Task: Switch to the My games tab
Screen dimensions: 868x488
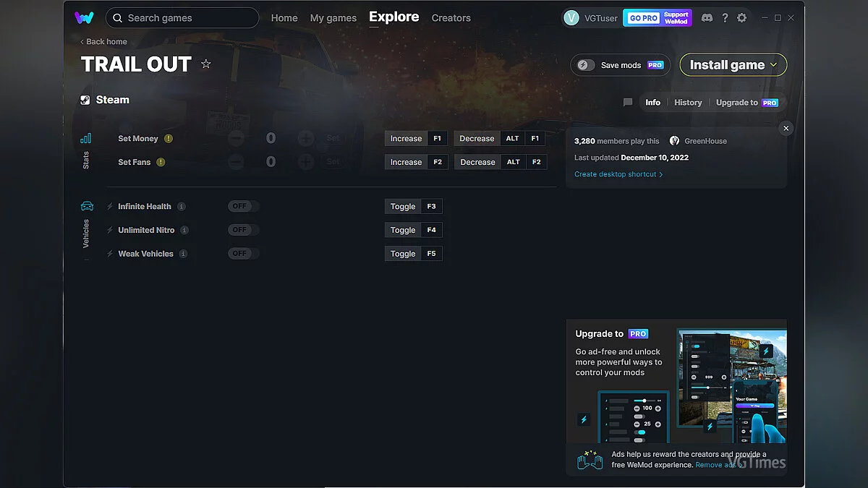Action: 333,18
